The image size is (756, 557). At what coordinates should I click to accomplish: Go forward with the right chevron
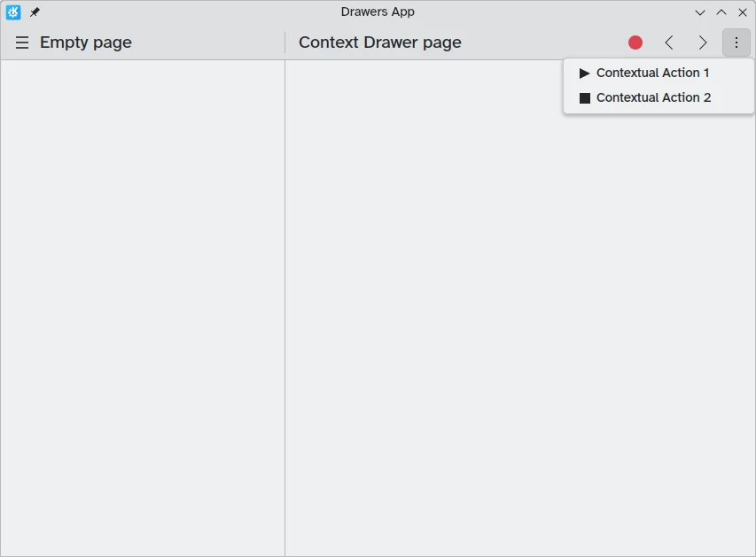[703, 43]
